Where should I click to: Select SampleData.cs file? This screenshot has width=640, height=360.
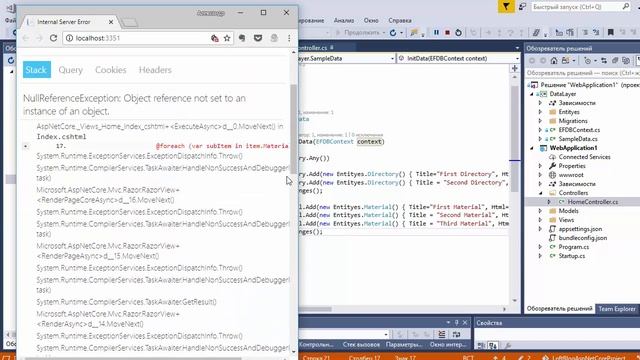tap(578, 139)
